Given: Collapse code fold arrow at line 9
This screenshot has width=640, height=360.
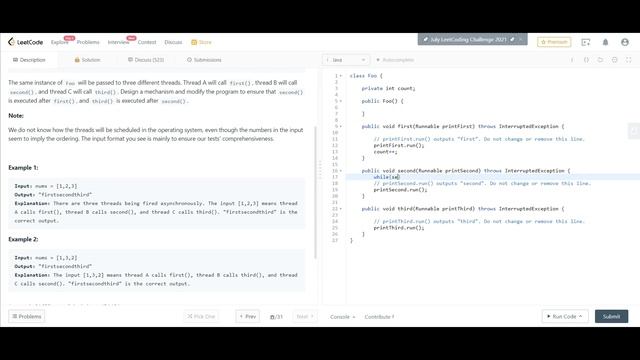Looking at the screenshot, I should click(341, 127).
